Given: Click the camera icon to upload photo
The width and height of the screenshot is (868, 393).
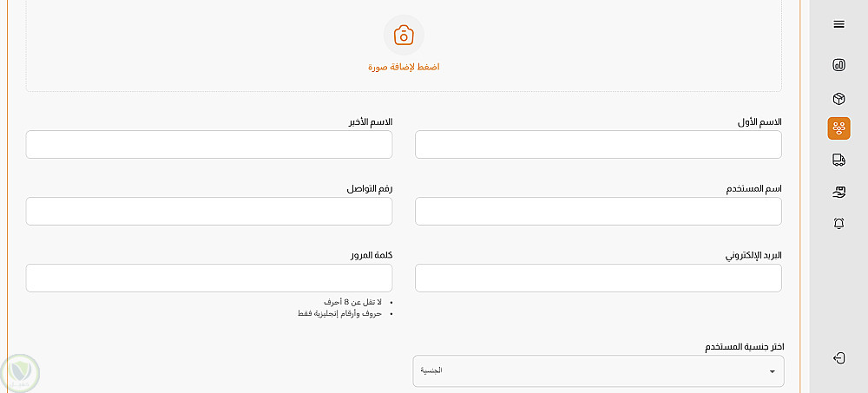Looking at the screenshot, I should point(404,35).
